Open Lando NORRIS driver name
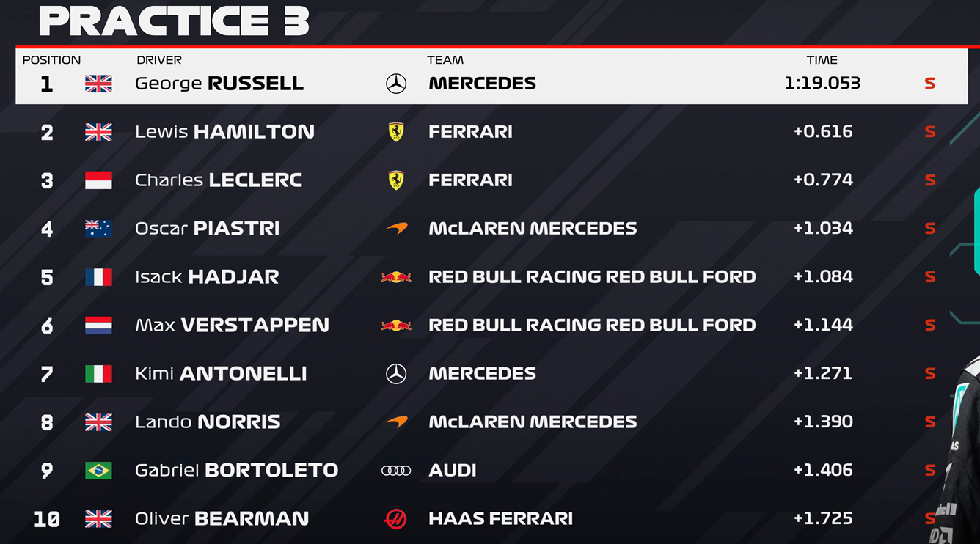The image size is (980, 544). pos(208,422)
